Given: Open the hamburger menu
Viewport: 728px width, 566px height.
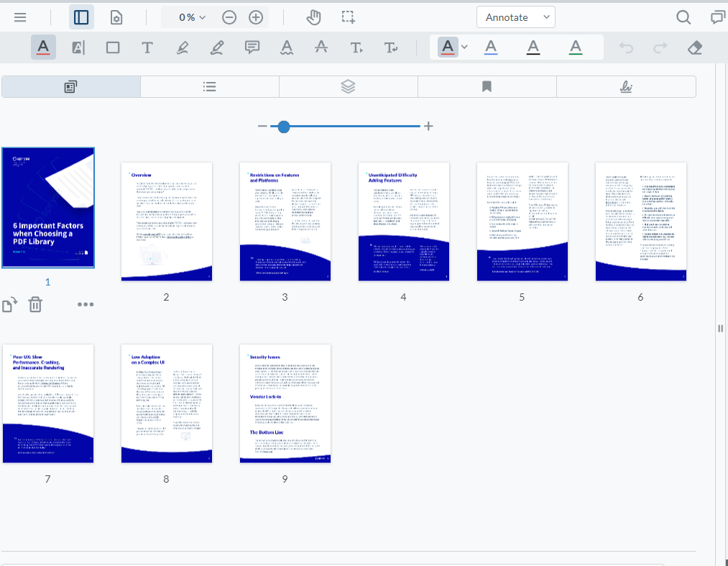Looking at the screenshot, I should (x=20, y=17).
